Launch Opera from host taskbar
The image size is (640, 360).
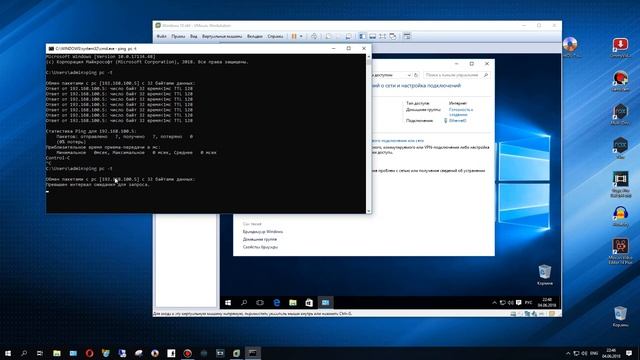(89, 353)
